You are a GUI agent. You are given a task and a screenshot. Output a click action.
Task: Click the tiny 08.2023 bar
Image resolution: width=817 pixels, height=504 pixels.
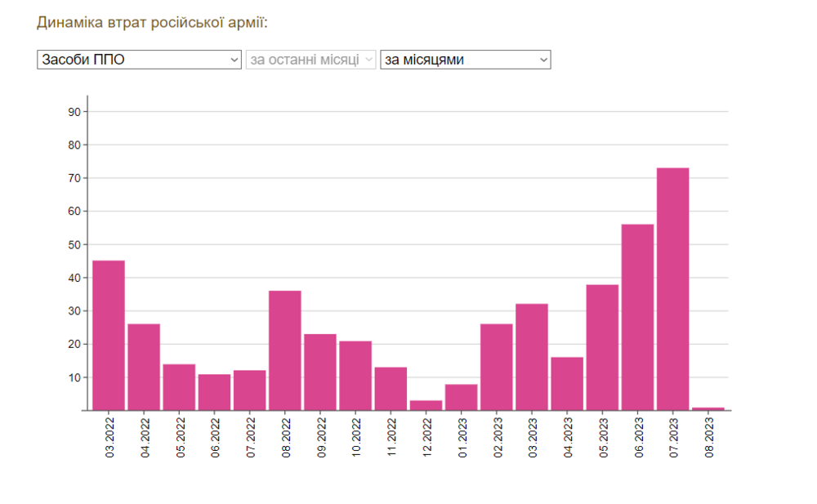(708, 409)
